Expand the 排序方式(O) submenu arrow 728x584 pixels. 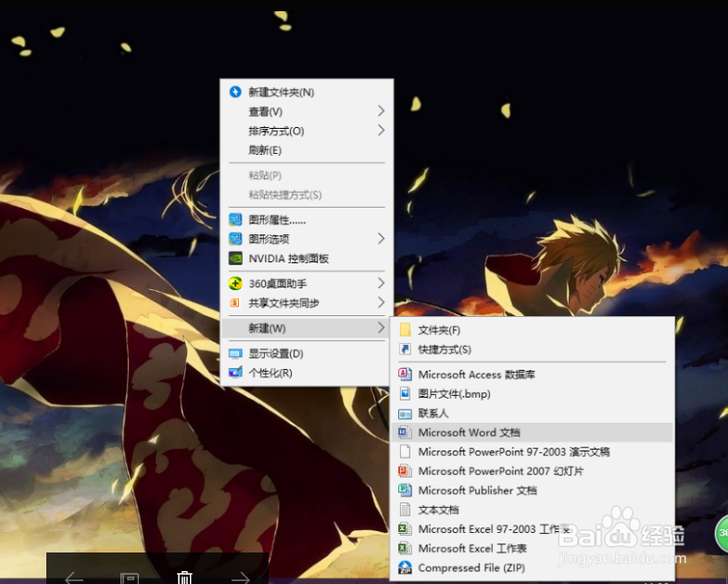[382, 131]
